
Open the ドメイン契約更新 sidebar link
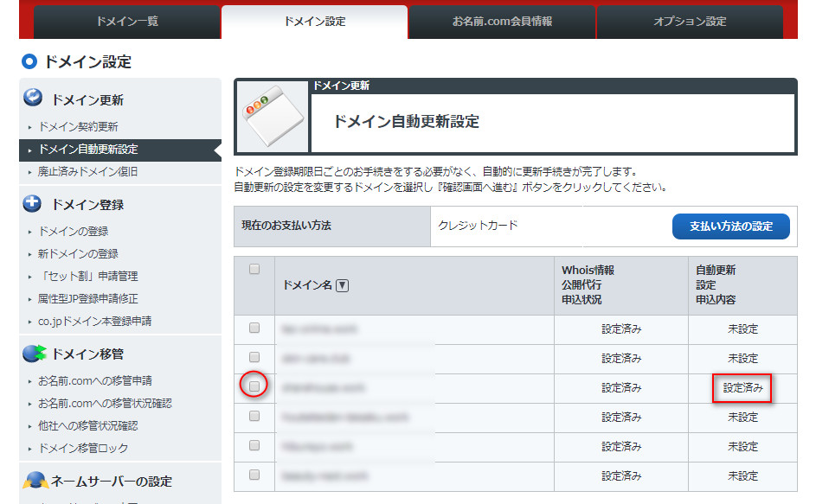coord(79,126)
